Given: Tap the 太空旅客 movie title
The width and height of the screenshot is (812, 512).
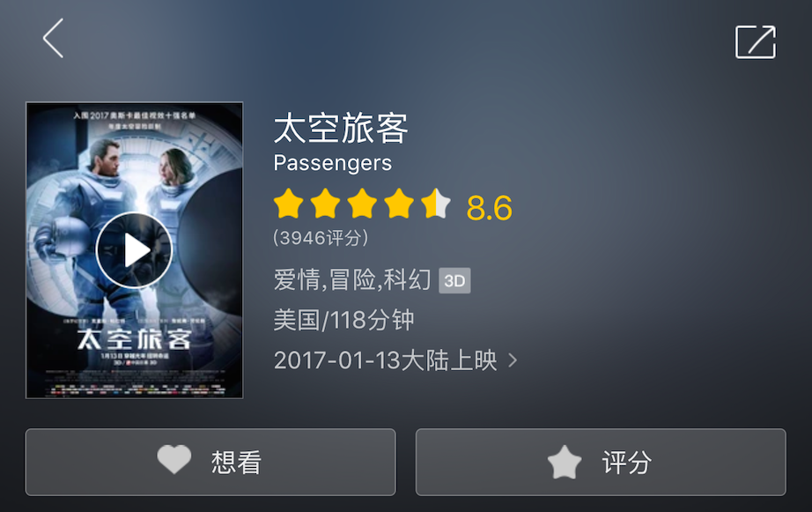Looking at the screenshot, I should 341,128.
